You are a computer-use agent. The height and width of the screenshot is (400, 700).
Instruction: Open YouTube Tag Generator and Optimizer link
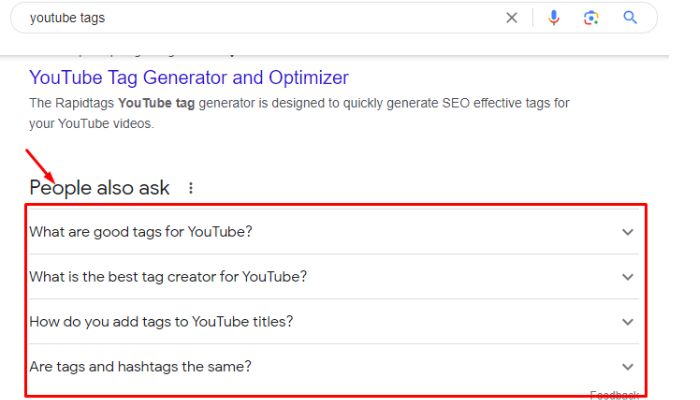[x=189, y=77]
